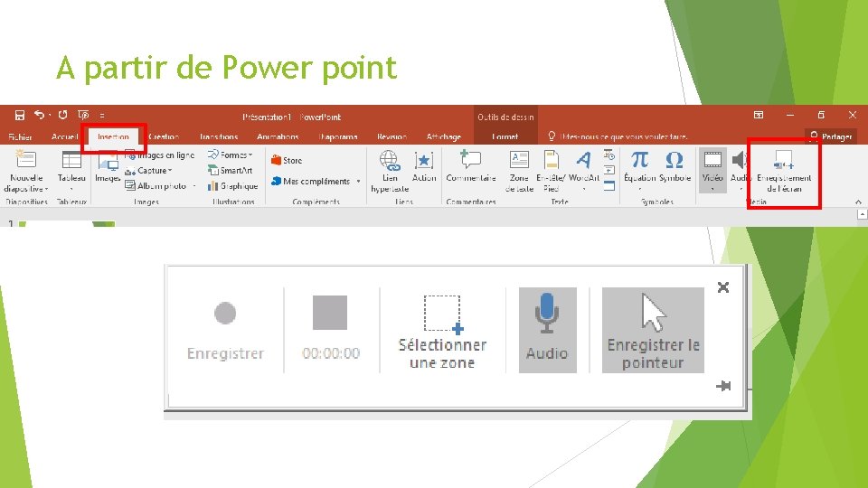Open WordArt gallery
This screenshot has width=868, height=488.
[584, 171]
